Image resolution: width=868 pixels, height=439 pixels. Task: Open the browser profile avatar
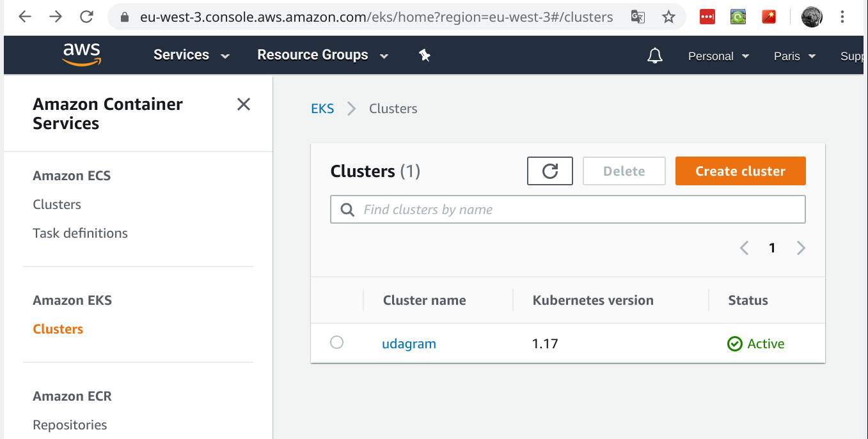812,17
